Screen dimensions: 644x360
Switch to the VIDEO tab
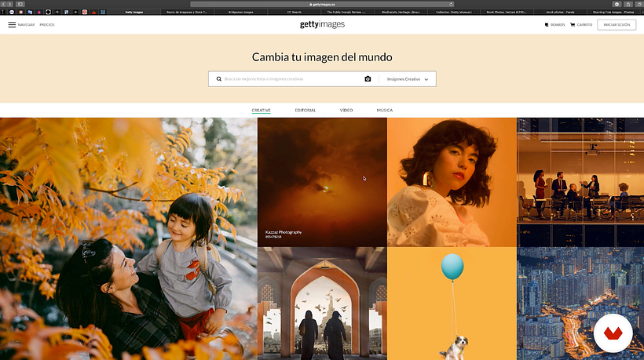pos(346,111)
